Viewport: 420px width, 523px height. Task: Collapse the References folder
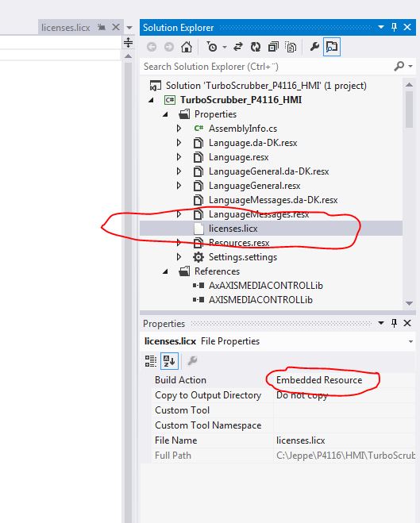[x=165, y=271]
